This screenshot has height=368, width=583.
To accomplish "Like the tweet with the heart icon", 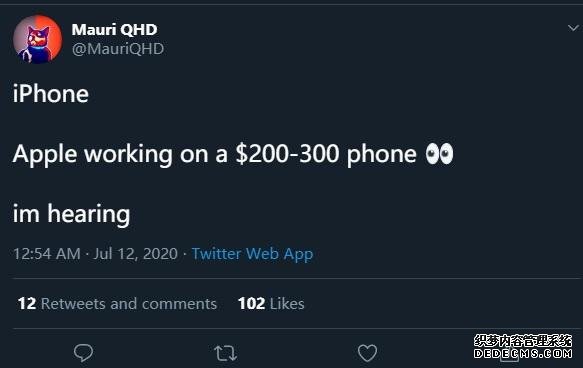I will tap(367, 353).
